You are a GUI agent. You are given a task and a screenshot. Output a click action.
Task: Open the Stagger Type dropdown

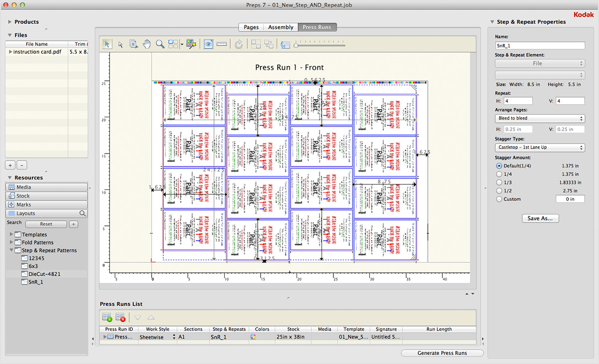(540, 148)
